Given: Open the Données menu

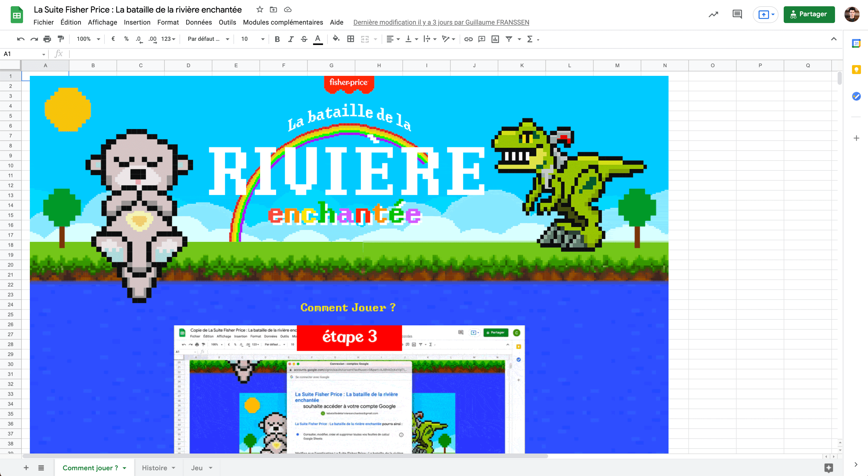Looking at the screenshot, I should tap(199, 22).
